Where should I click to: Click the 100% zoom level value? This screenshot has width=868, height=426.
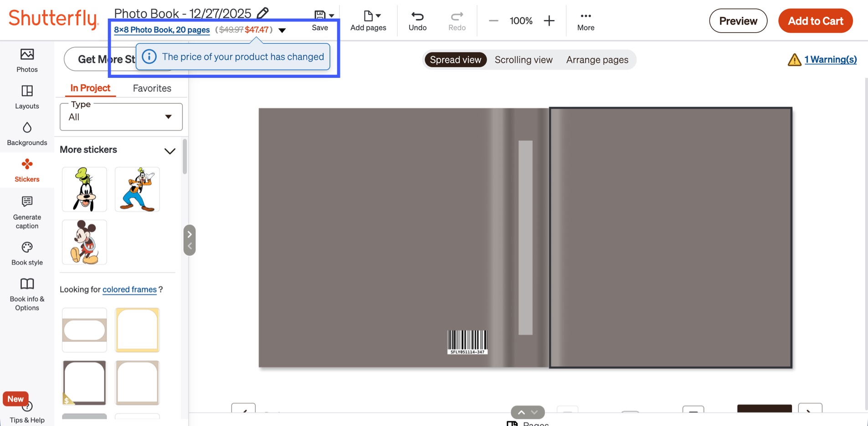click(x=521, y=21)
